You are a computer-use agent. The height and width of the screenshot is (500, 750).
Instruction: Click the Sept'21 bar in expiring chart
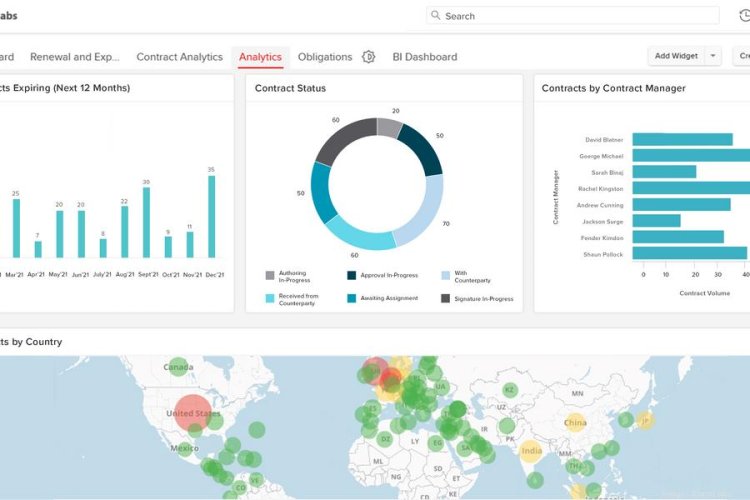[146, 222]
